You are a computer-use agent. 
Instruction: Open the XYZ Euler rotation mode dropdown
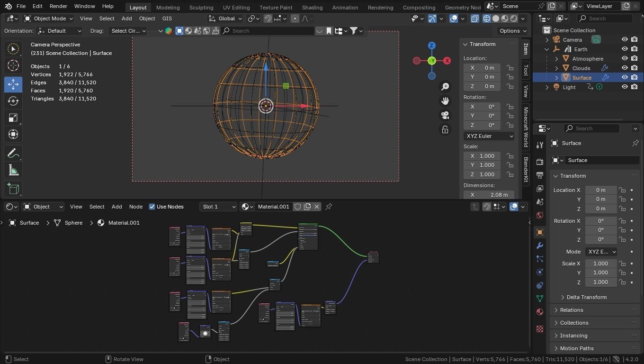(489, 136)
